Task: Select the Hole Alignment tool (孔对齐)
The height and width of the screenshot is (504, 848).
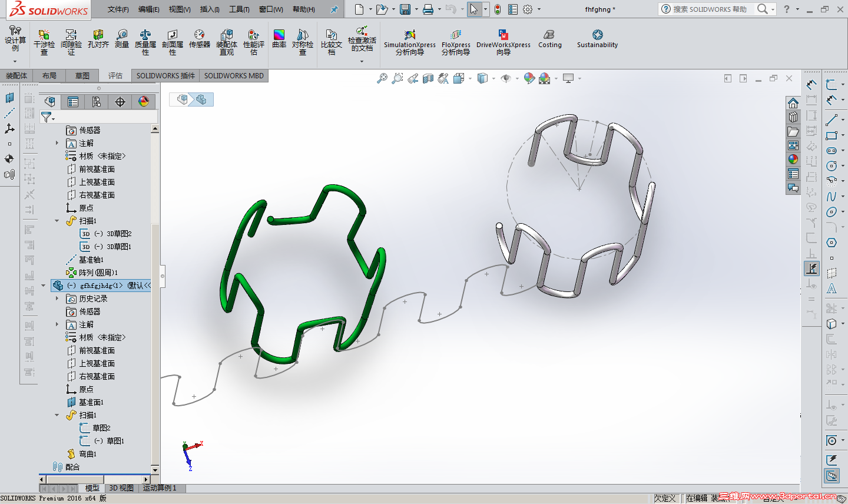Action: pos(98,39)
